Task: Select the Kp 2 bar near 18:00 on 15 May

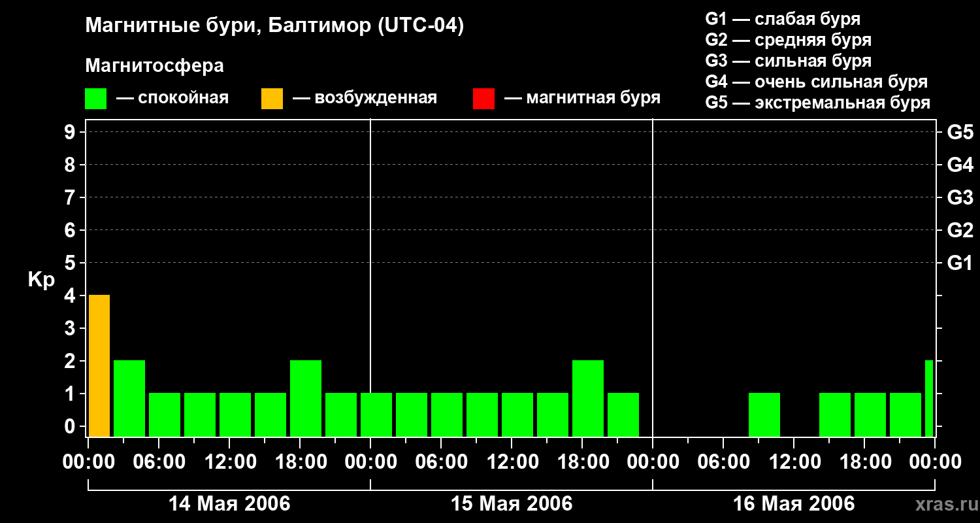Action: tap(588, 399)
